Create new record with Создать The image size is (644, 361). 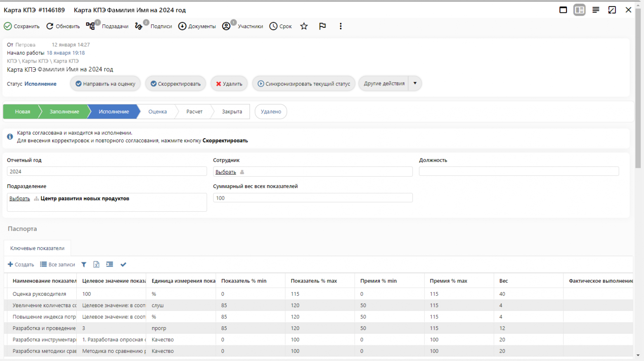point(21,264)
